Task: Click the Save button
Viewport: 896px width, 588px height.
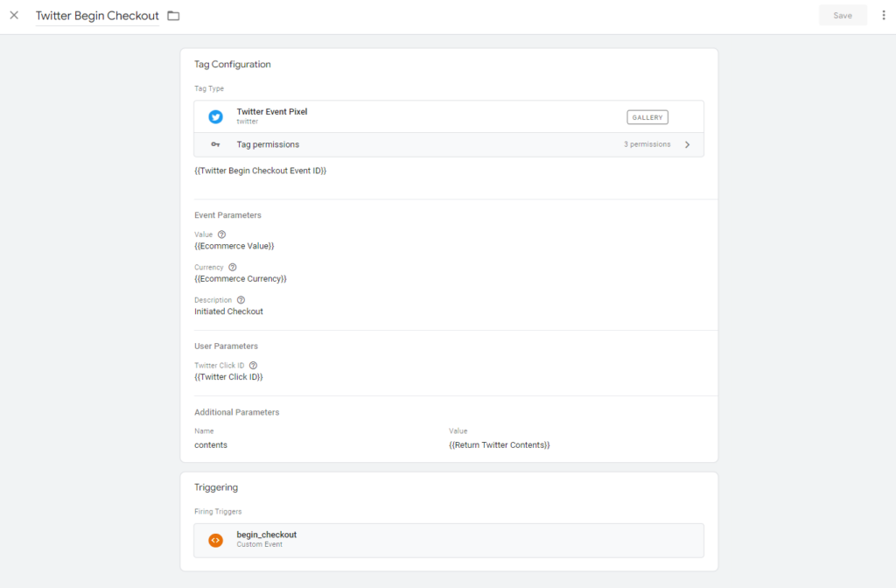Action: (x=842, y=16)
